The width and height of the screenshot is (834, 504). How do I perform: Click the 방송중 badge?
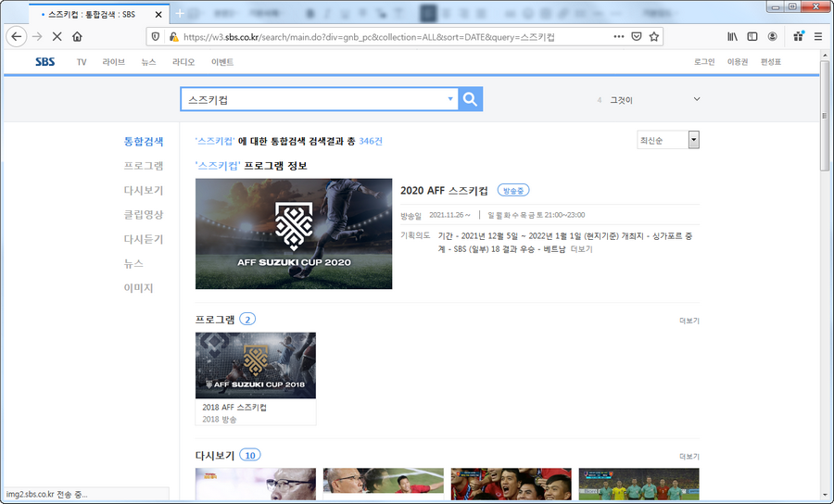click(x=513, y=190)
